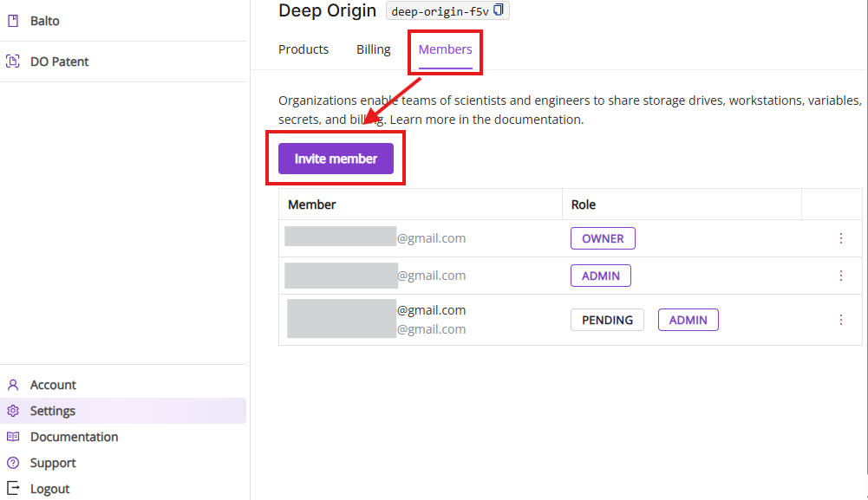Select the Members tab
This screenshot has height=500, width=868.
(445, 49)
